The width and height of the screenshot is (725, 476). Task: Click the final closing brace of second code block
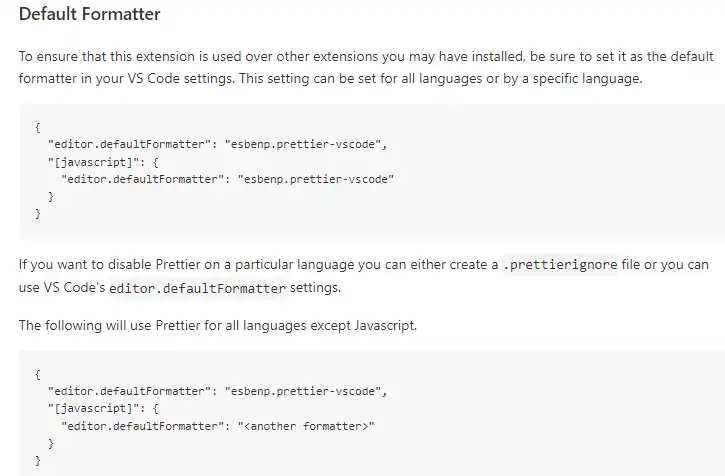coord(37,461)
